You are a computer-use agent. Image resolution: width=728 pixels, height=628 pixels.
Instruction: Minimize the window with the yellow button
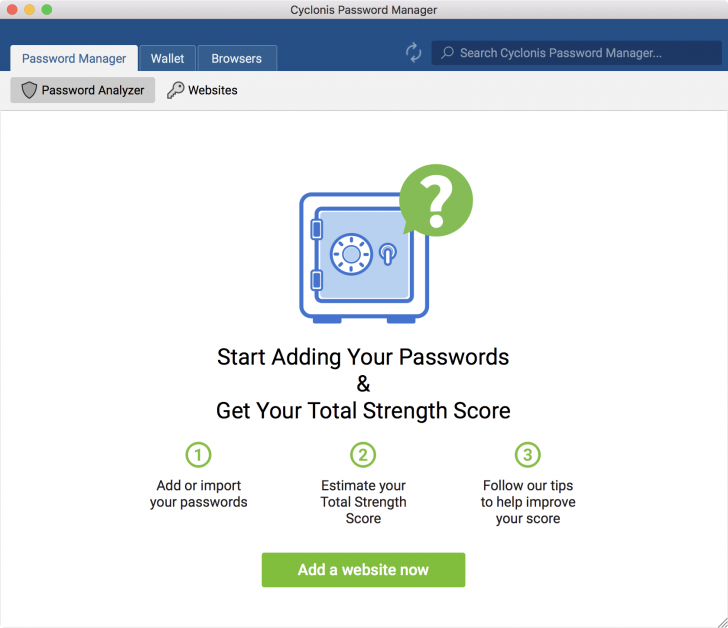pos(29,9)
